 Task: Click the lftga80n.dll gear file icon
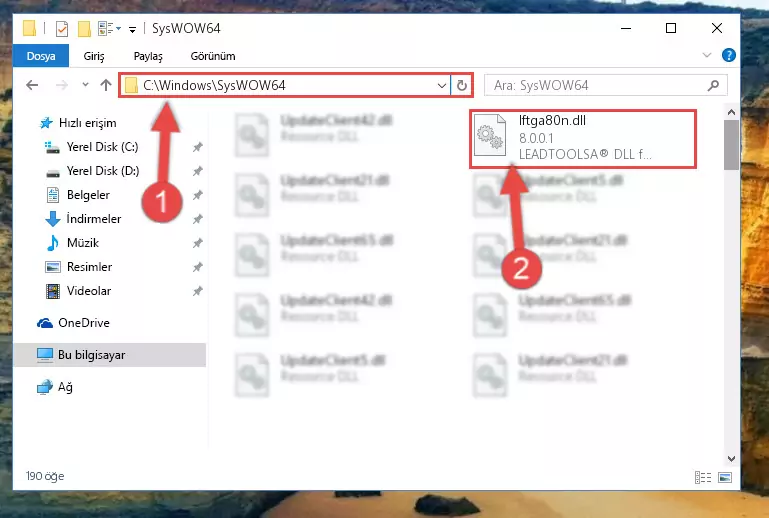[490, 135]
